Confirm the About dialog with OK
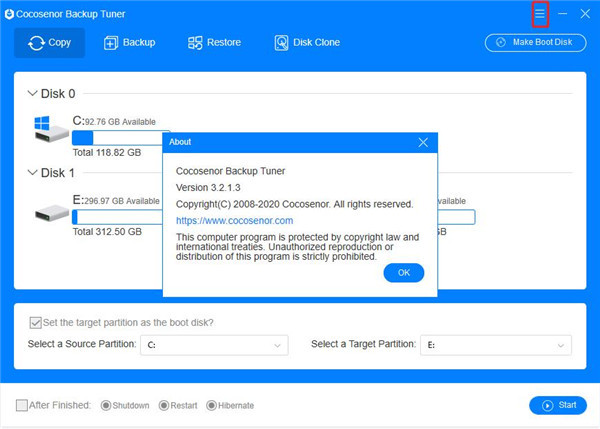The image size is (600, 429). pyautogui.click(x=404, y=273)
